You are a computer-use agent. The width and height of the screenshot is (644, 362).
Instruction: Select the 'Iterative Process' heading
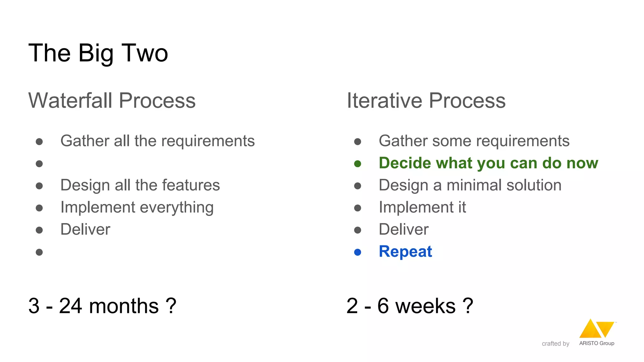[426, 101]
